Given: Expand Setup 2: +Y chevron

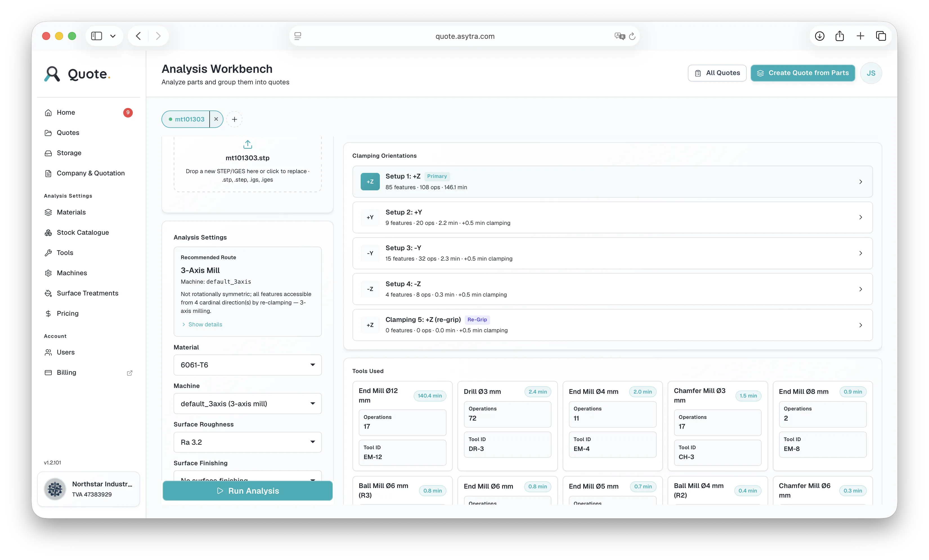Looking at the screenshot, I should 861,217.
